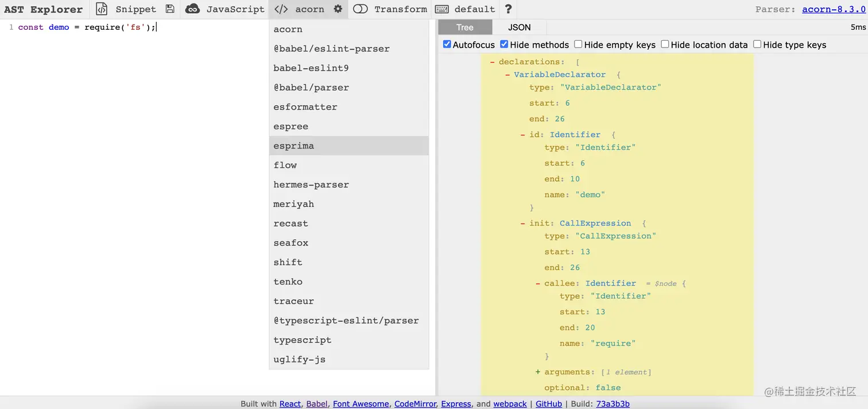The image size is (868, 409).
Task: Open the webpack footer link
Action: 510,404
